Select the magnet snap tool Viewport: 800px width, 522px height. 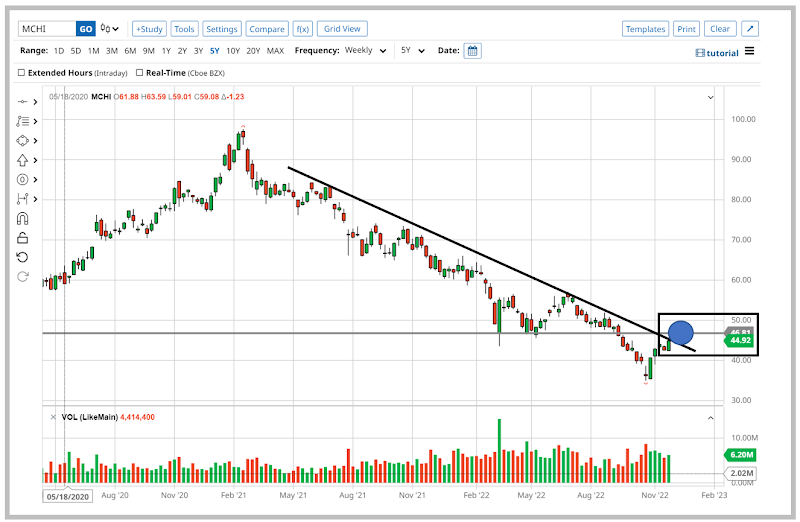coord(23,218)
